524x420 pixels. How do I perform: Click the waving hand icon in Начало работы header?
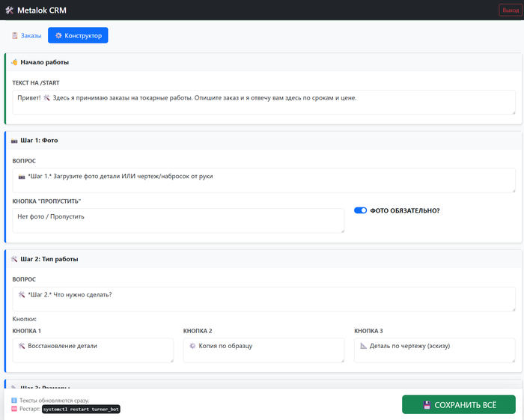coord(14,63)
